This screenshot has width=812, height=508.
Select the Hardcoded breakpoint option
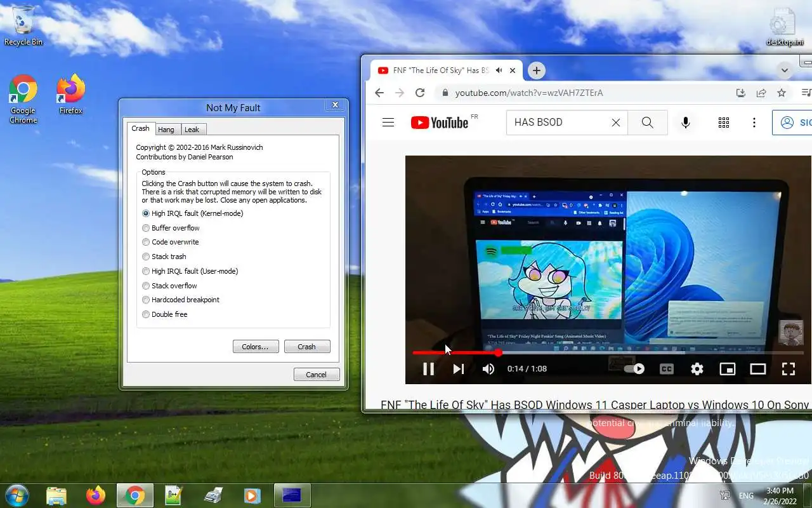(x=181, y=300)
